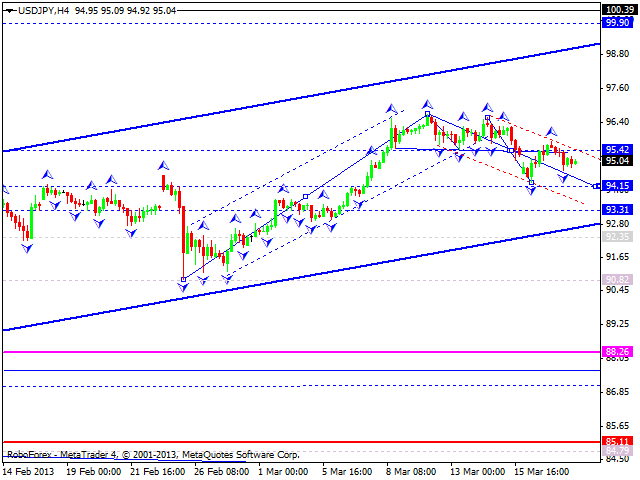This screenshot has width=640, height=480.
Task: Click the 15 Mar 16:00 time label
Action: click(542, 472)
